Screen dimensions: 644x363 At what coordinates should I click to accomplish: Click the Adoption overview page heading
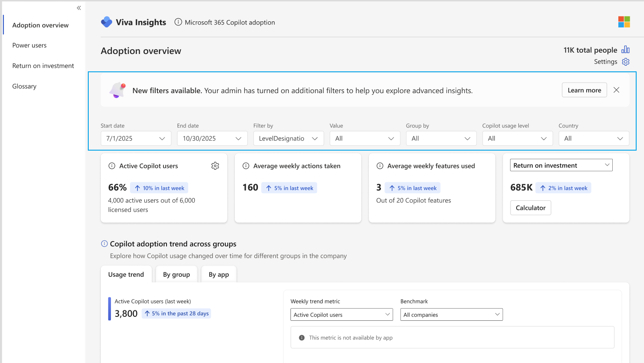141,51
